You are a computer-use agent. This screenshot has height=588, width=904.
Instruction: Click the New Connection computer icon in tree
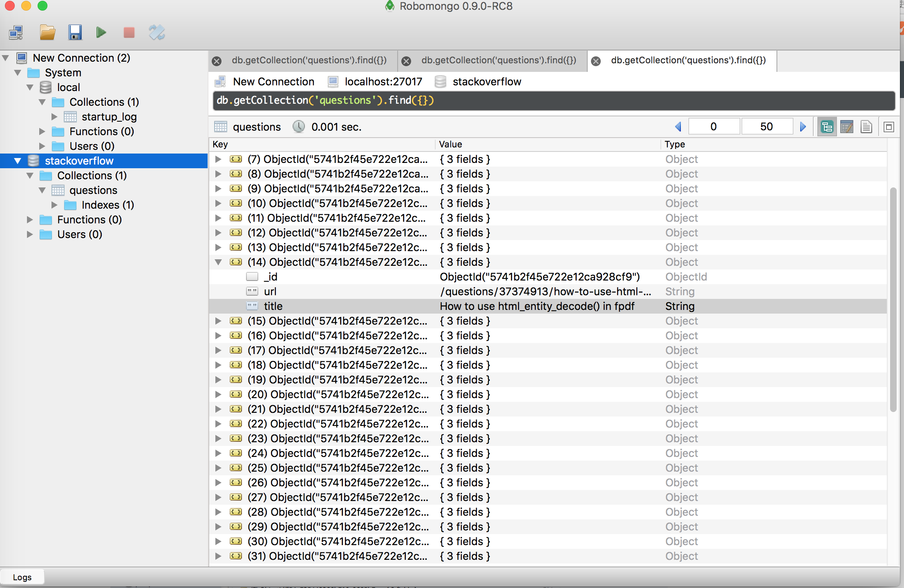click(x=22, y=58)
